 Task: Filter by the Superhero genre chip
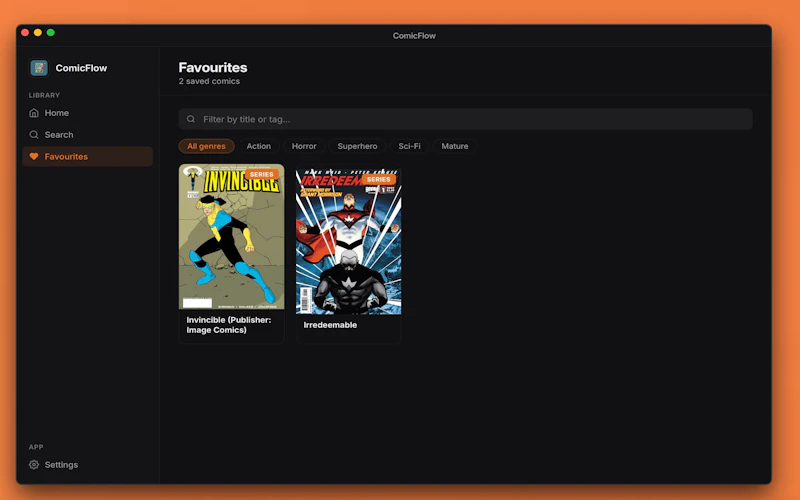point(357,146)
